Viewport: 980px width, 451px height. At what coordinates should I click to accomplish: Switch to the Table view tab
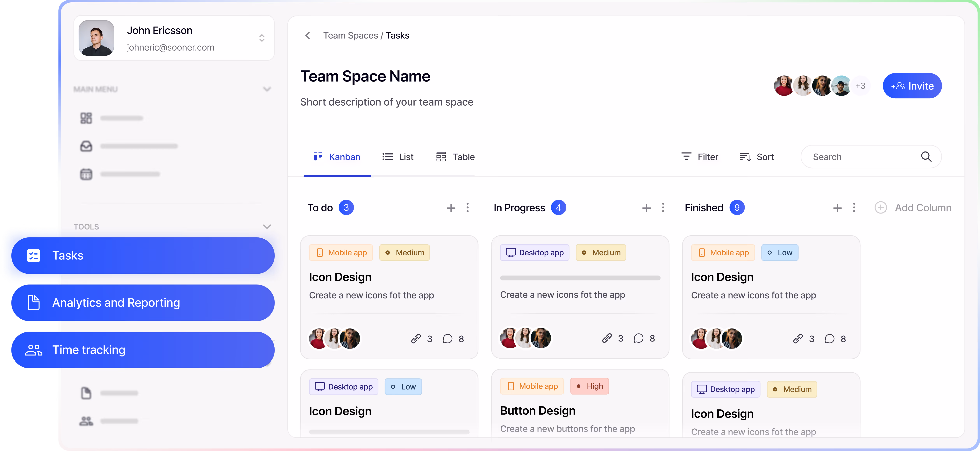coord(455,157)
